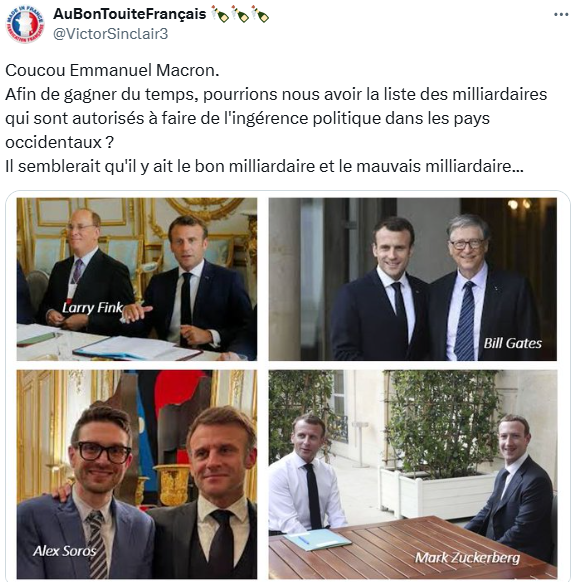Click the middle champagne bottle emoji
Screen dimensions: 580x582
pyautogui.click(x=240, y=14)
